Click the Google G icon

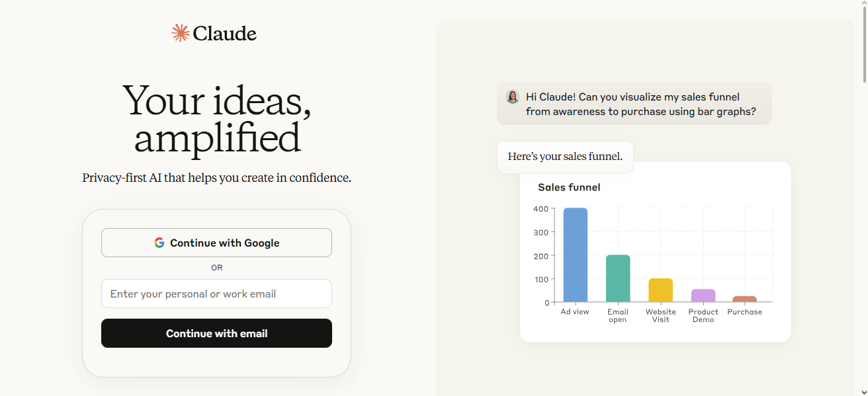pyautogui.click(x=159, y=243)
